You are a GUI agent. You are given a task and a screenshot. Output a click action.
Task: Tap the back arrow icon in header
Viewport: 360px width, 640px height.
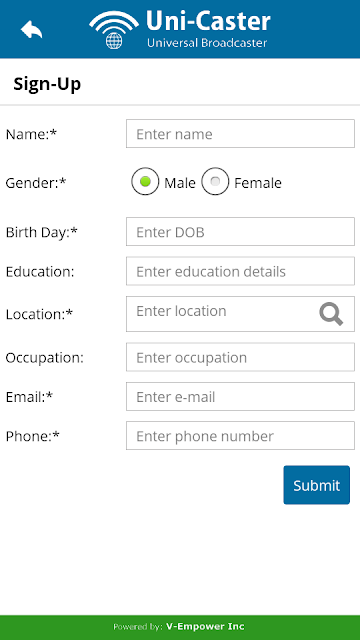point(31,29)
